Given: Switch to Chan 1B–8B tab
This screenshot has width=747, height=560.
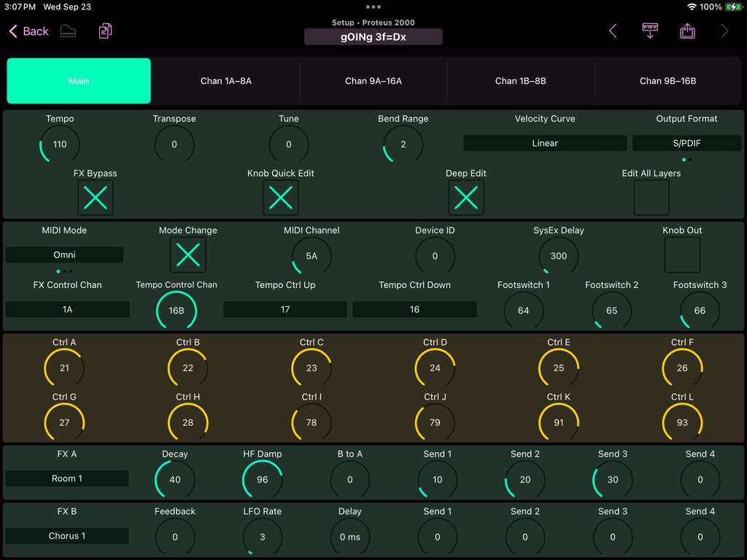Looking at the screenshot, I should (520, 81).
